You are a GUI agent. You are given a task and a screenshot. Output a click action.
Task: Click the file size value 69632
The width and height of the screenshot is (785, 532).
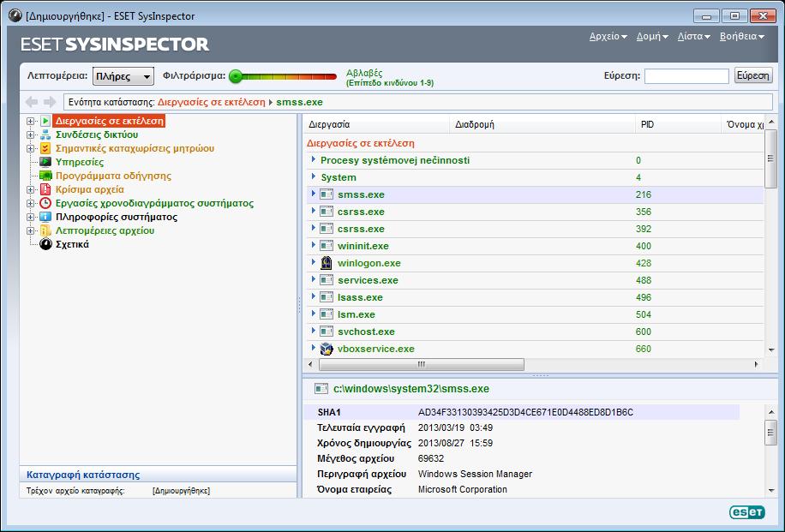(431, 458)
